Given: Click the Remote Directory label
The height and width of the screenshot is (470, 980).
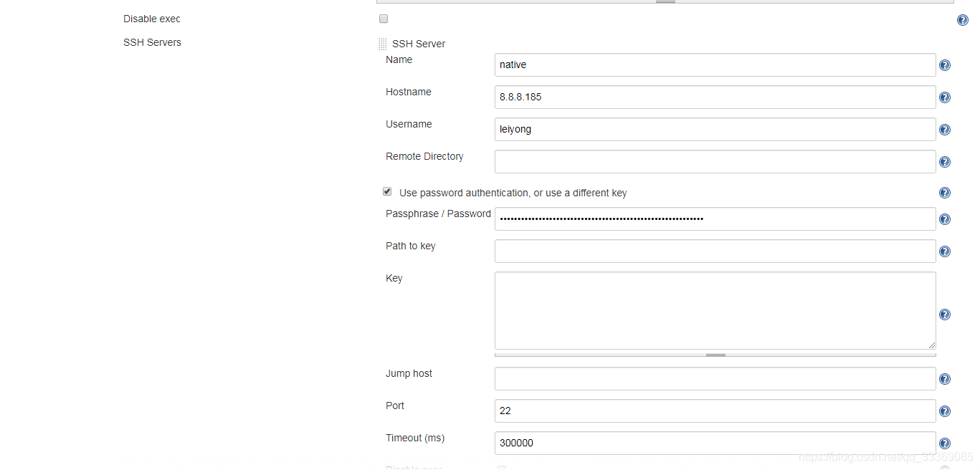Looking at the screenshot, I should pos(424,156).
